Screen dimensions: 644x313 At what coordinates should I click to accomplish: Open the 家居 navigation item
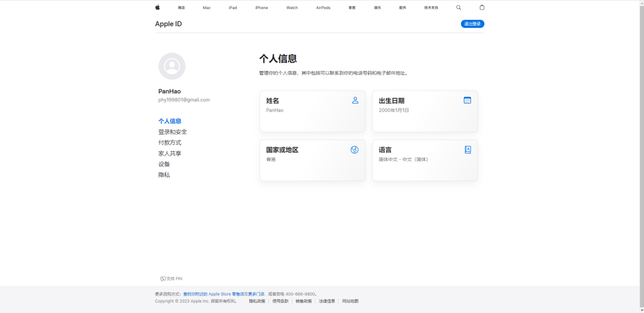tap(352, 8)
